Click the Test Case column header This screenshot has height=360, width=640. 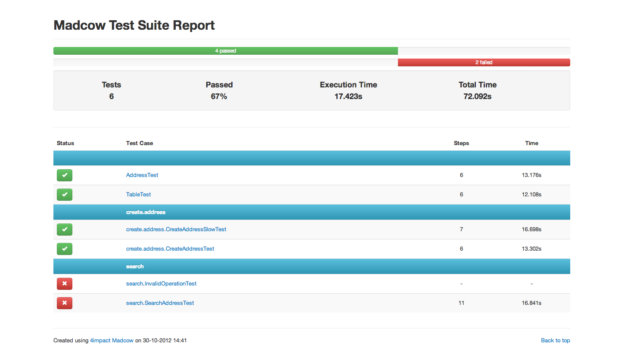coord(140,143)
